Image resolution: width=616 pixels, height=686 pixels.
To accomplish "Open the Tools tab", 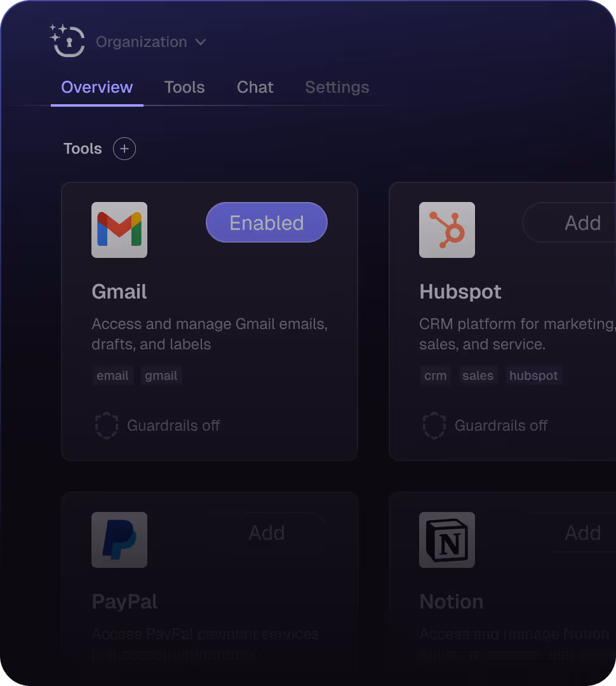I will pyautogui.click(x=184, y=87).
